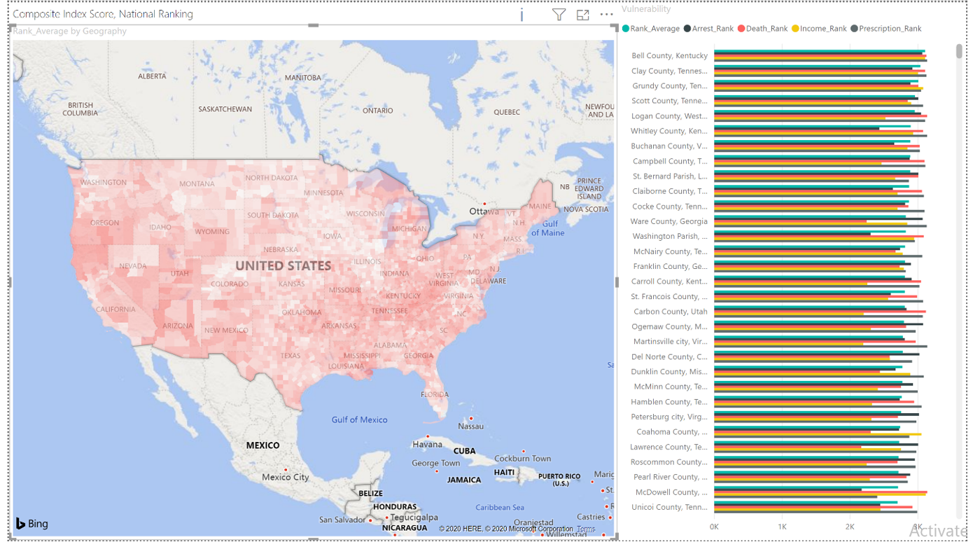Select Dunklin County label

pos(669,372)
